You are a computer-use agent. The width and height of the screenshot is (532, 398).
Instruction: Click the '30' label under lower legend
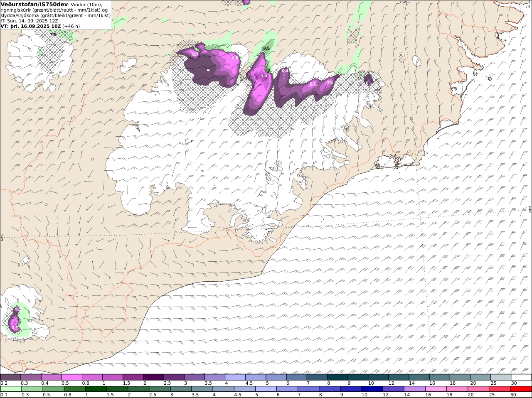(514, 395)
